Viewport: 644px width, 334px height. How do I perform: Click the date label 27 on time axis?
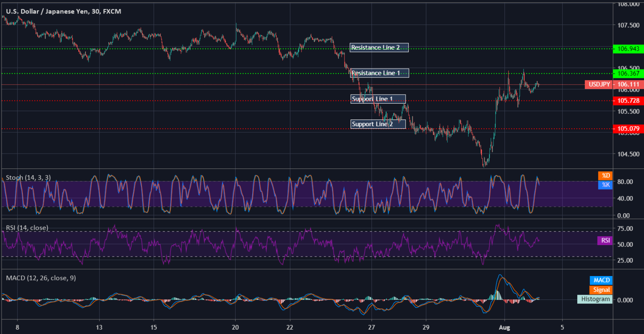click(371, 328)
